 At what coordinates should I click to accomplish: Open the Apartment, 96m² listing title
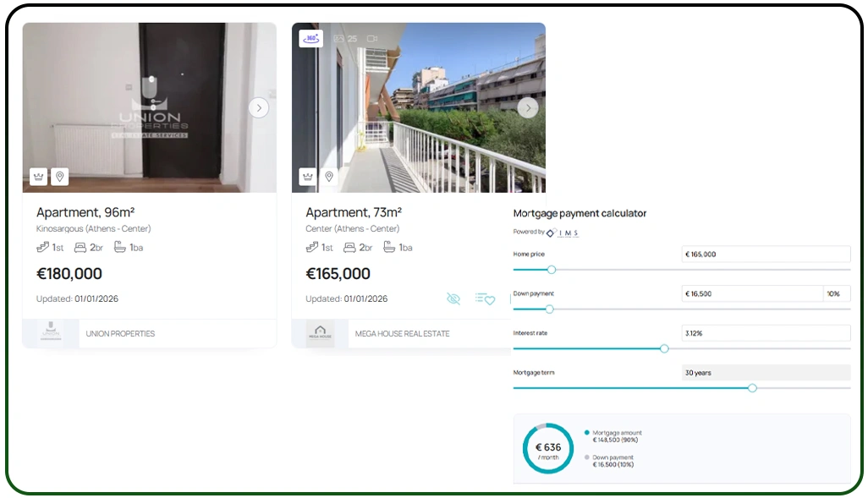point(85,212)
